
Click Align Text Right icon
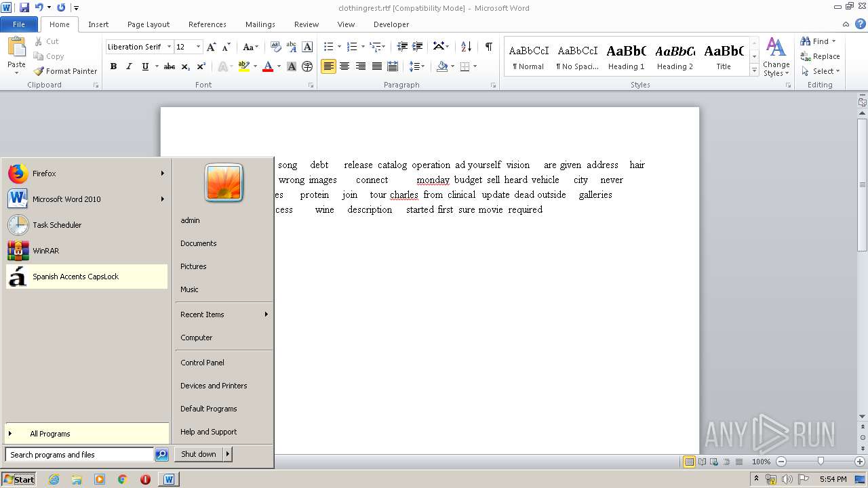click(x=360, y=66)
